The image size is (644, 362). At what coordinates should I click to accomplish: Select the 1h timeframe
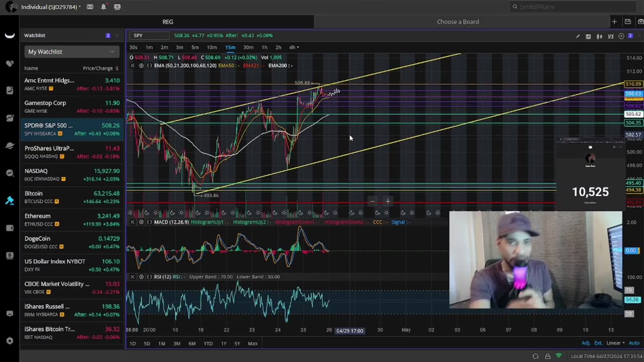point(264,47)
